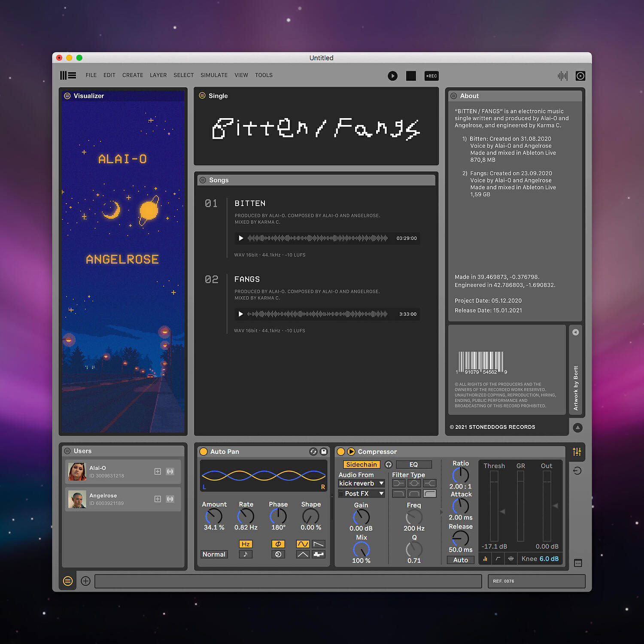Collapse the Songs panel header
This screenshot has height=644, width=644.
point(203,180)
